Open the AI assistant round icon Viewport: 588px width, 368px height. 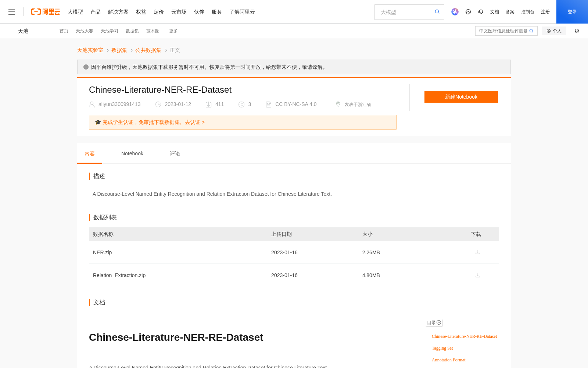click(x=455, y=12)
